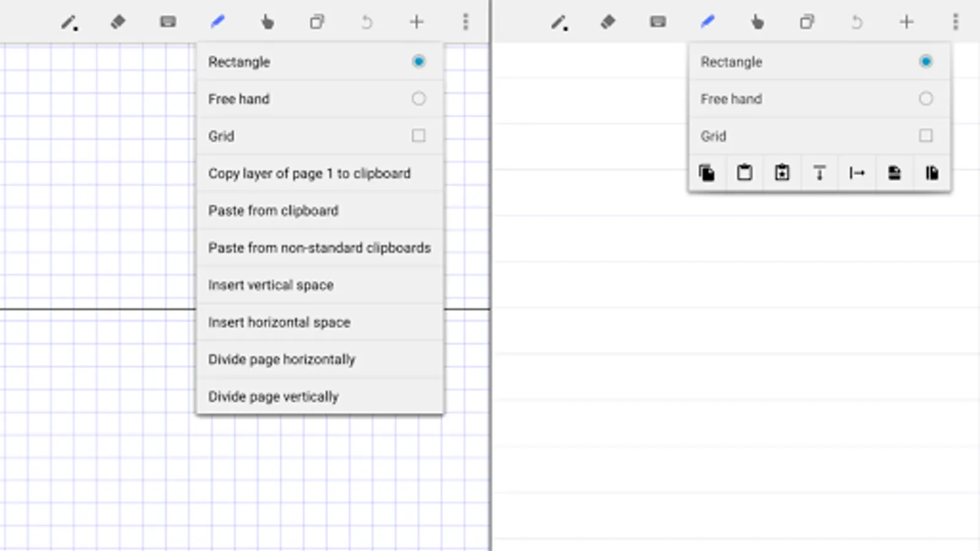Choose Insert vertical space

tap(320, 285)
